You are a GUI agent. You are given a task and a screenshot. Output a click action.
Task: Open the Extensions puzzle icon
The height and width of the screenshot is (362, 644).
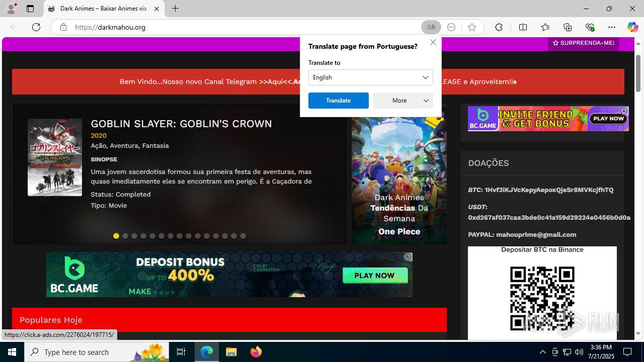(x=499, y=27)
